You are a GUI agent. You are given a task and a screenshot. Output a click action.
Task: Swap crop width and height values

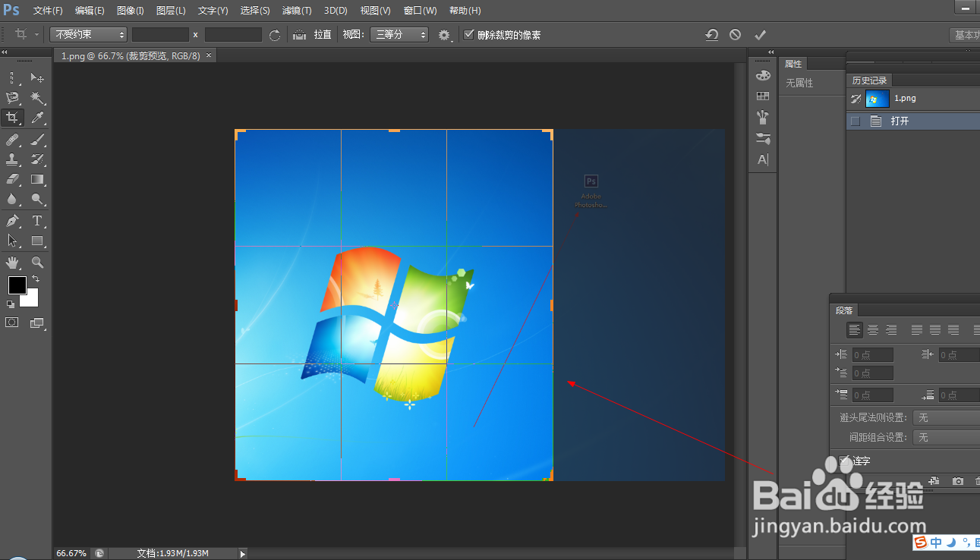click(x=275, y=35)
